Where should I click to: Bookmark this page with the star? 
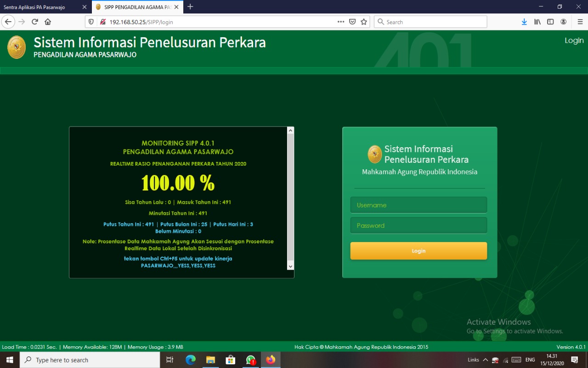(x=364, y=22)
